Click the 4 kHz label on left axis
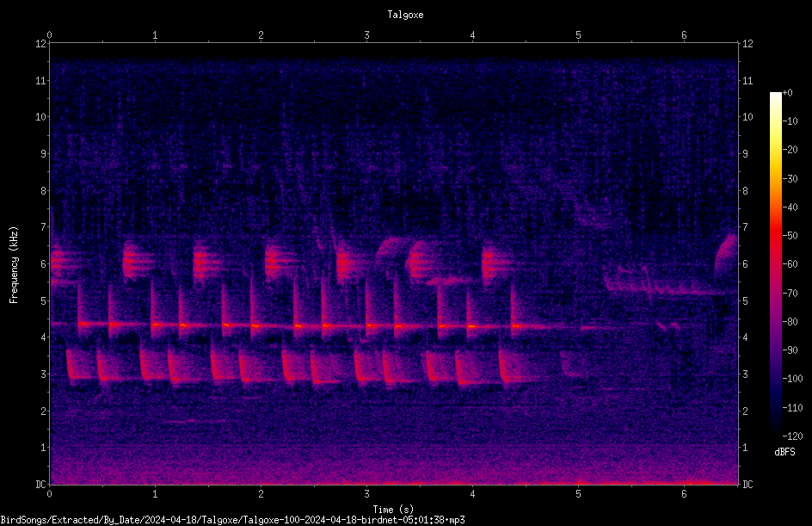The width and height of the screenshot is (812, 526). coord(44,337)
